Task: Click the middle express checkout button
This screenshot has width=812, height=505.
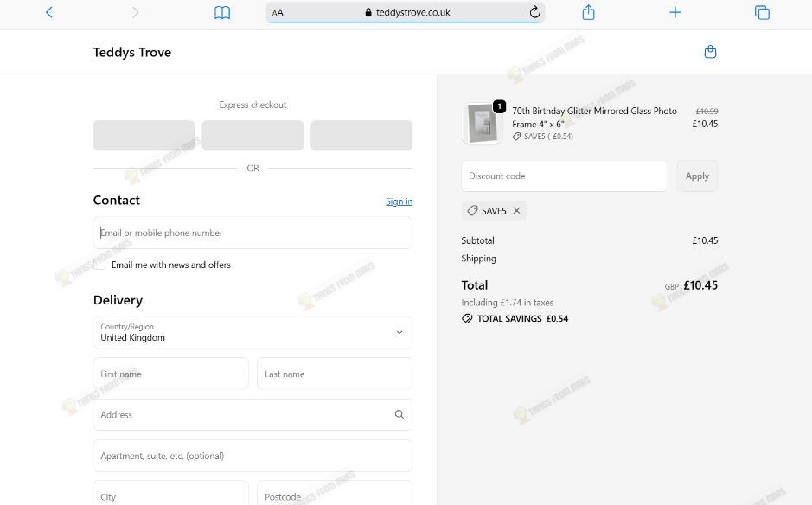Action: coord(253,135)
